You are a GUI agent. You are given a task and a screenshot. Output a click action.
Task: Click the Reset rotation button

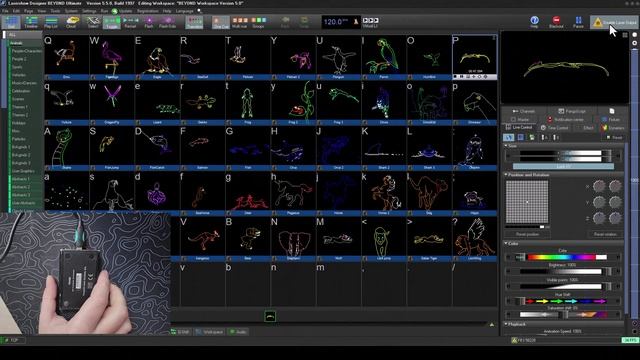pos(604,234)
